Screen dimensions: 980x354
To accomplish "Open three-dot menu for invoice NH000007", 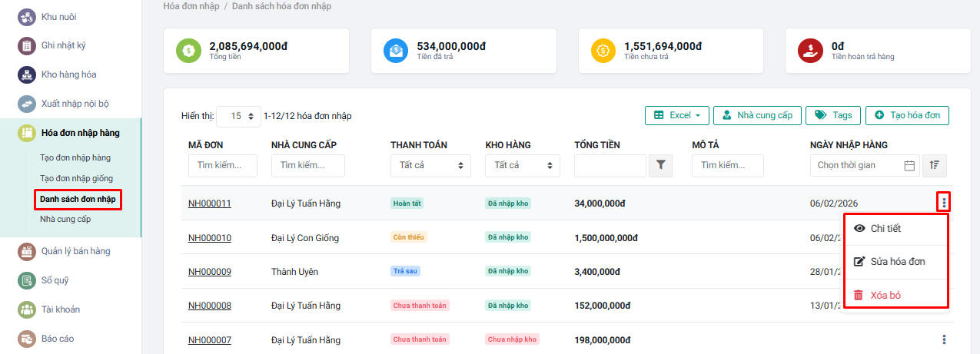I will pyautogui.click(x=944, y=339).
